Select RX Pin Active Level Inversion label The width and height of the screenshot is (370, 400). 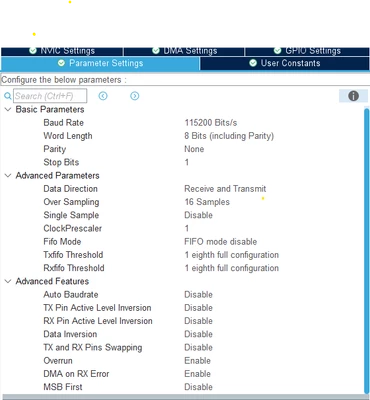click(98, 321)
